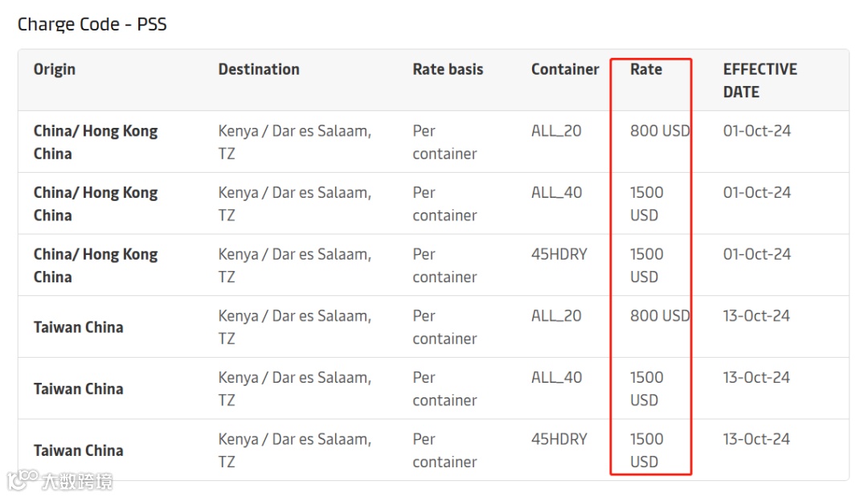Select the Rate column header
Image resolution: width=868 pixels, height=497 pixels.
(x=646, y=69)
